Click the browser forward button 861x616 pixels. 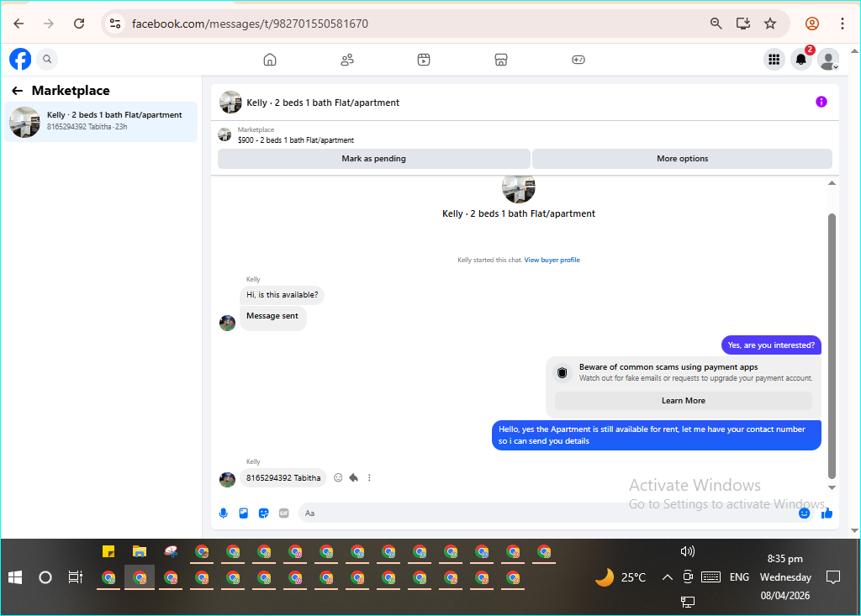[49, 24]
